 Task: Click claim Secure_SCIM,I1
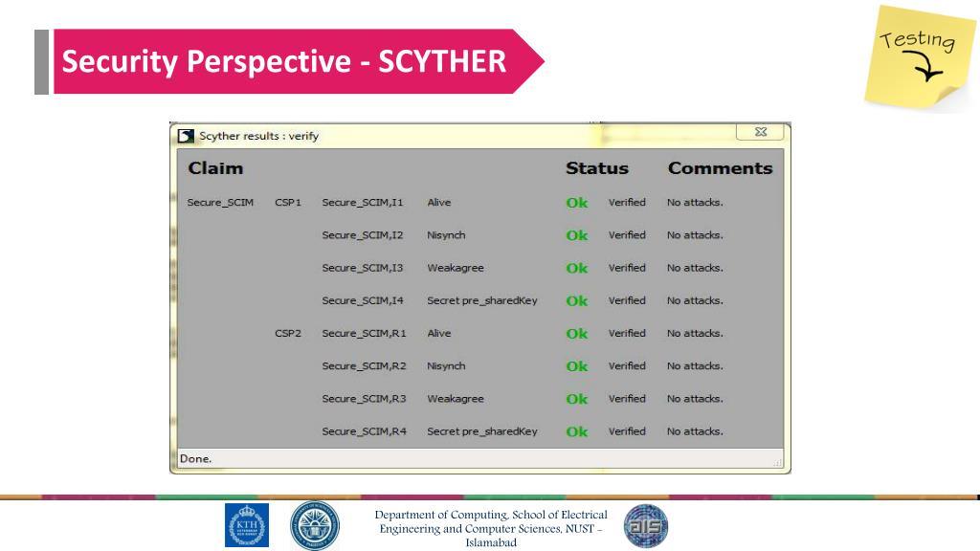363,203
